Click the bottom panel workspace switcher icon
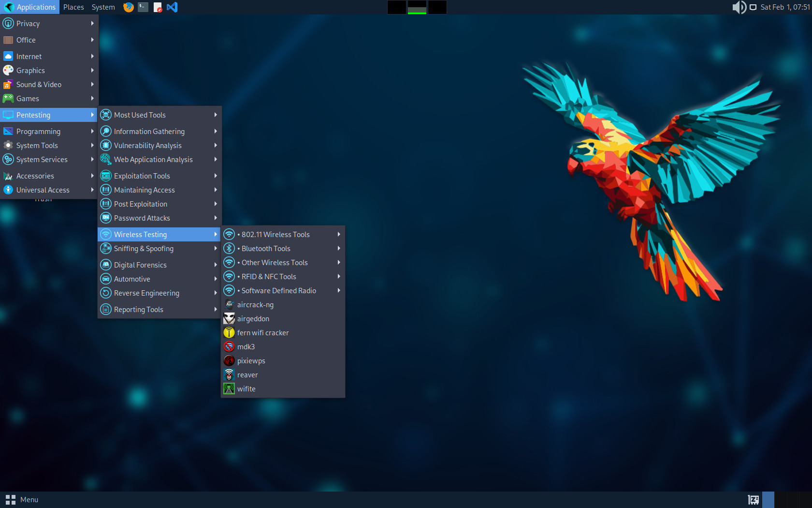Screen dimensions: 812x508 (753, 500)
